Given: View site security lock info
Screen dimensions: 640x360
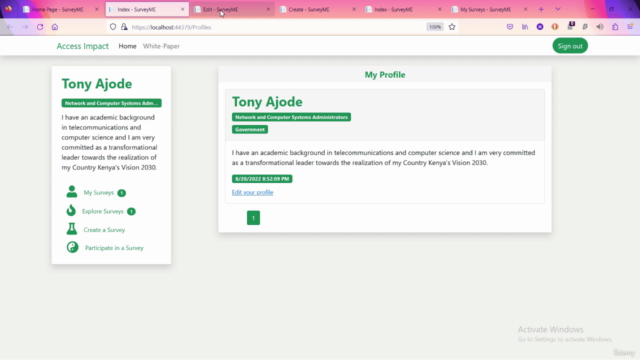Looking at the screenshot, I should click(124, 27).
